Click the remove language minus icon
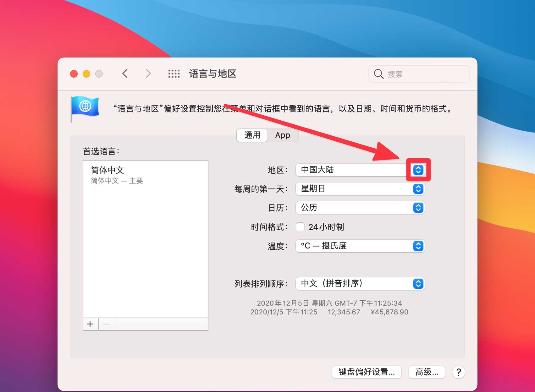The width and height of the screenshot is (535, 392). pyautogui.click(x=107, y=324)
